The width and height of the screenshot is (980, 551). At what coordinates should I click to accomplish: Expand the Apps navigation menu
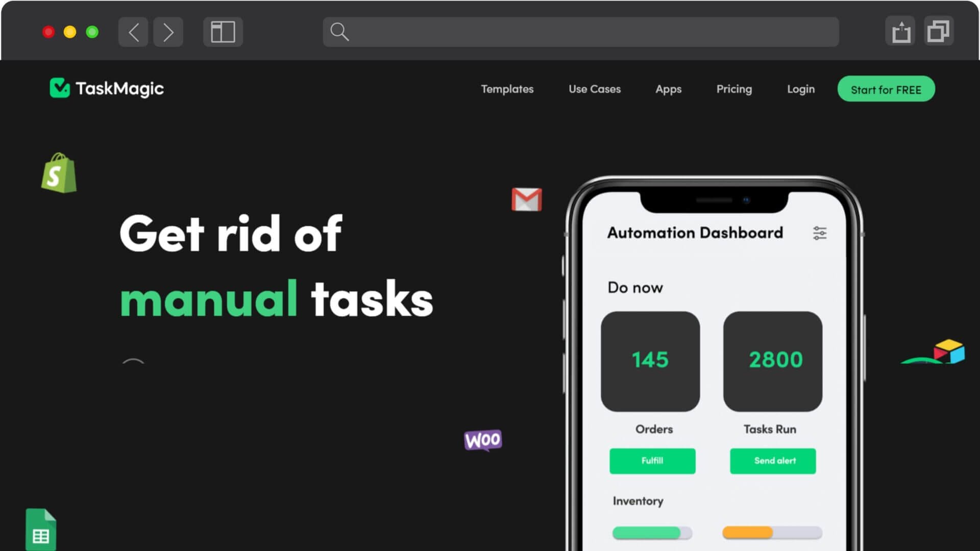668,89
